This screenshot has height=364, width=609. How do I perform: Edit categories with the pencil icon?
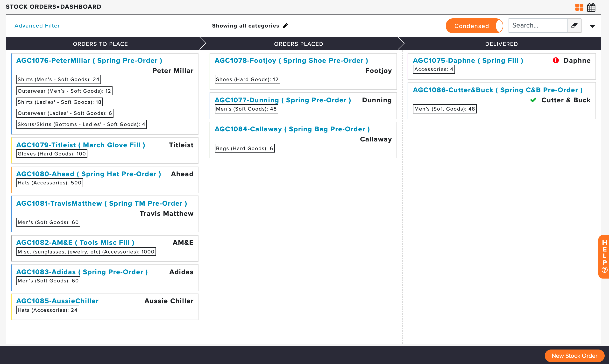click(x=285, y=26)
